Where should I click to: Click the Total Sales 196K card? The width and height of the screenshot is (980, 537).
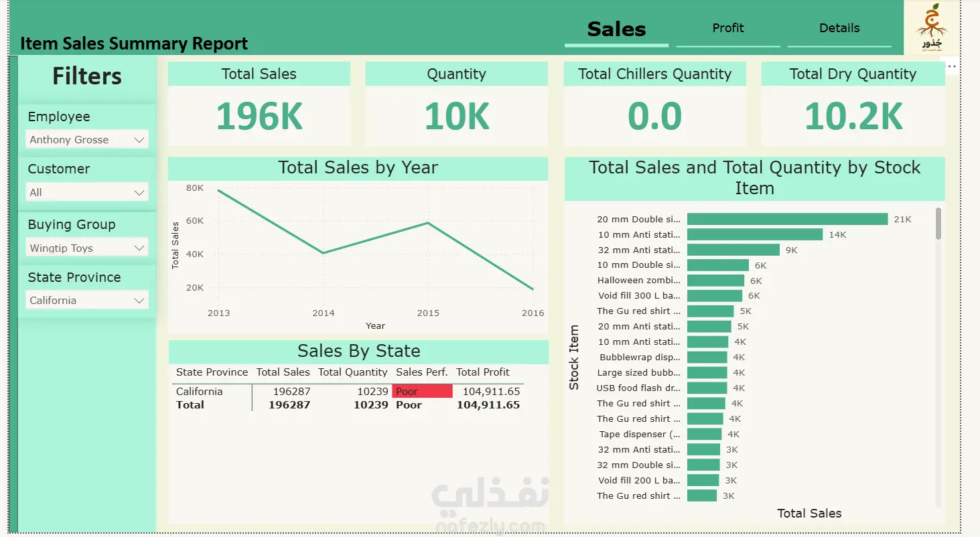tap(259, 104)
